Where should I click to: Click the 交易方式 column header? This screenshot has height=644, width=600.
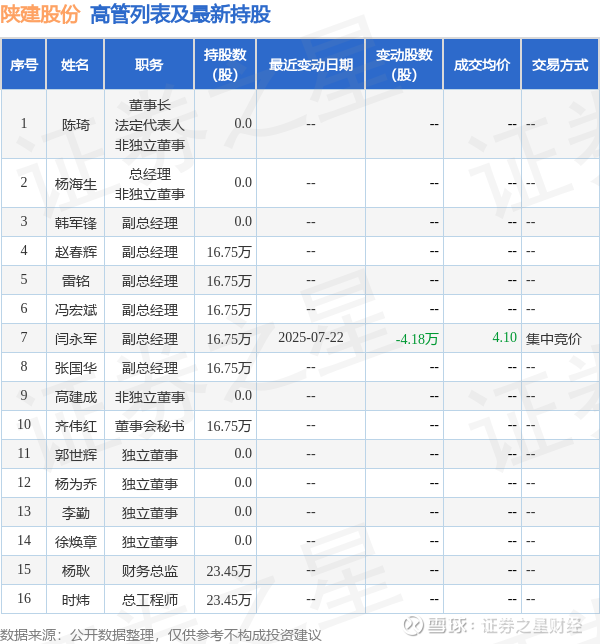click(560, 64)
